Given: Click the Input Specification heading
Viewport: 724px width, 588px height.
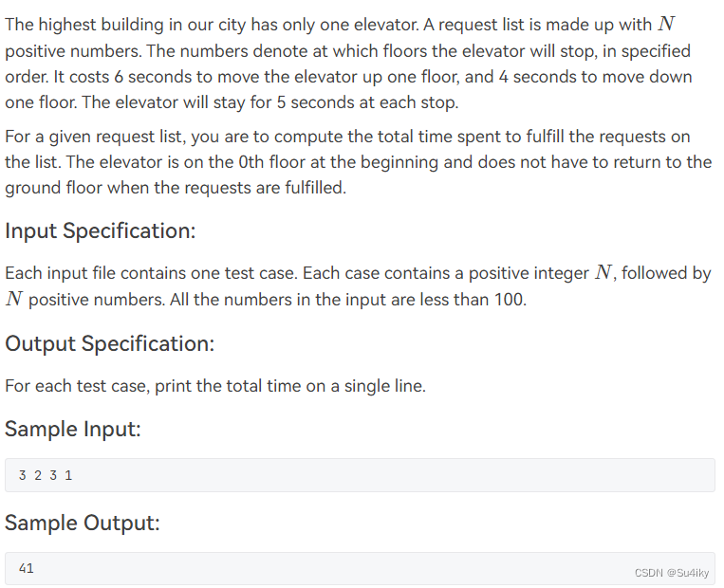Looking at the screenshot, I should click(x=101, y=230).
